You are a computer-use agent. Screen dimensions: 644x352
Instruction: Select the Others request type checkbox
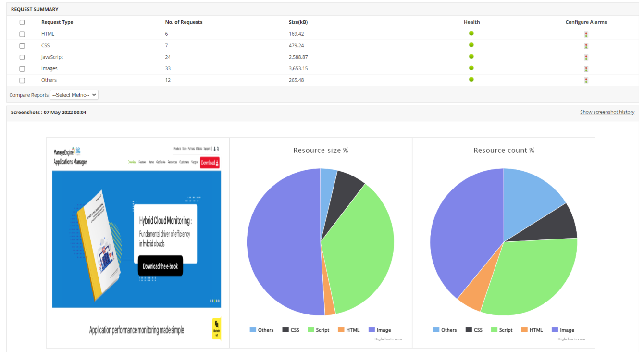pos(22,80)
